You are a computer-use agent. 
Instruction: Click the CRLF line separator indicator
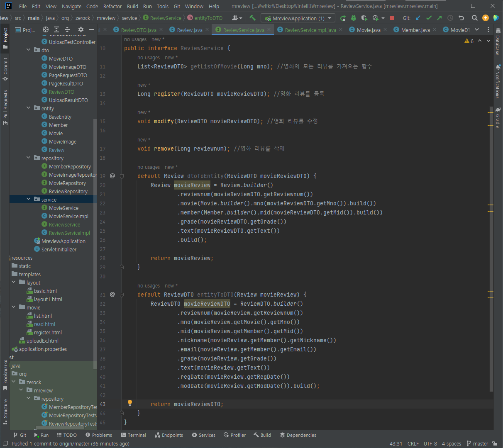pyautogui.click(x=413, y=443)
